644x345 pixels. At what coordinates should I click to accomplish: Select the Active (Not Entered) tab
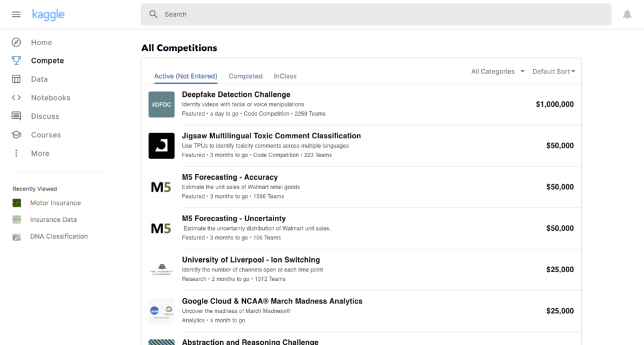[x=186, y=76]
